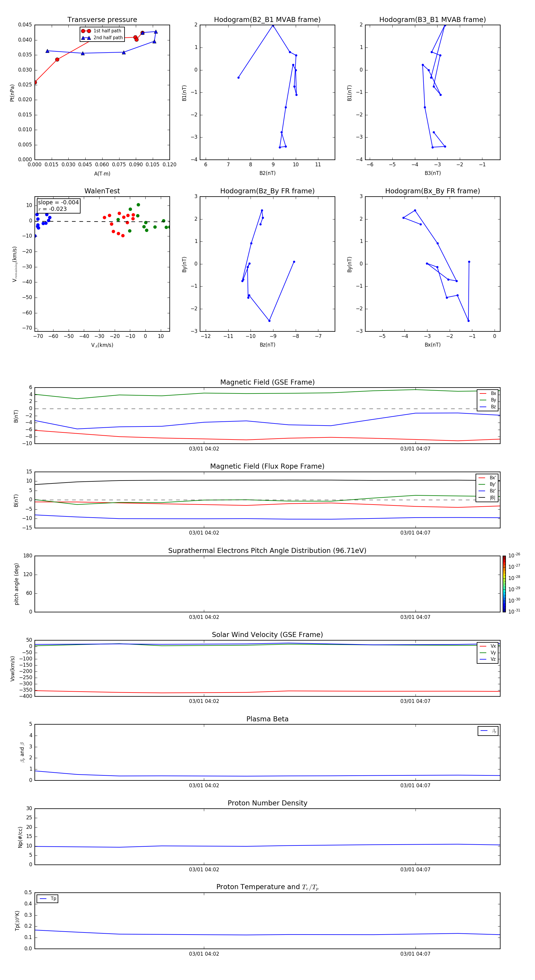Select the Bx' entry in Flux Rope legend

(x=487, y=478)
